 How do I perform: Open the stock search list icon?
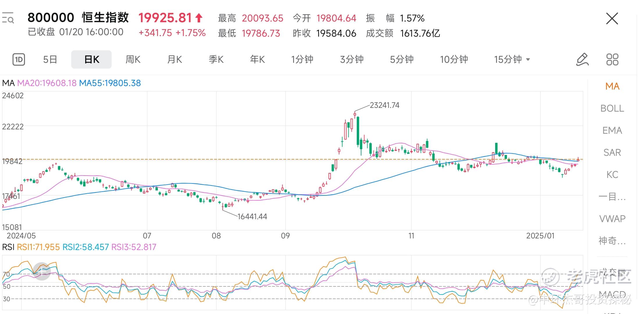pos(8,18)
